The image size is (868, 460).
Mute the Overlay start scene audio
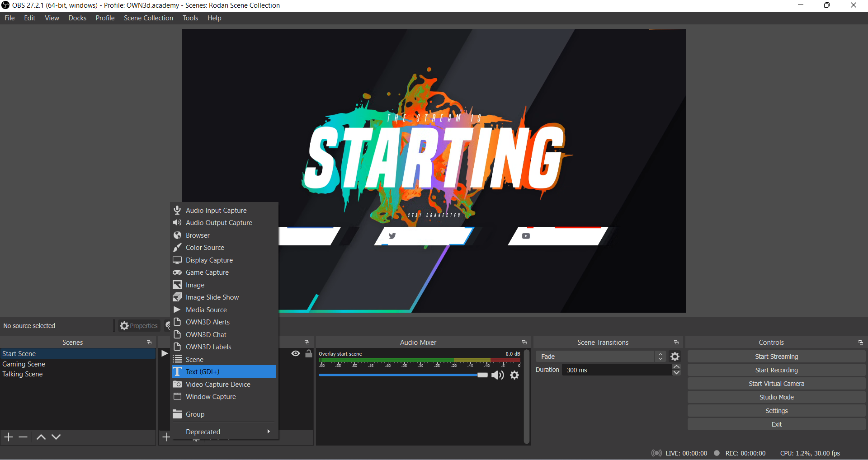pyautogui.click(x=497, y=375)
